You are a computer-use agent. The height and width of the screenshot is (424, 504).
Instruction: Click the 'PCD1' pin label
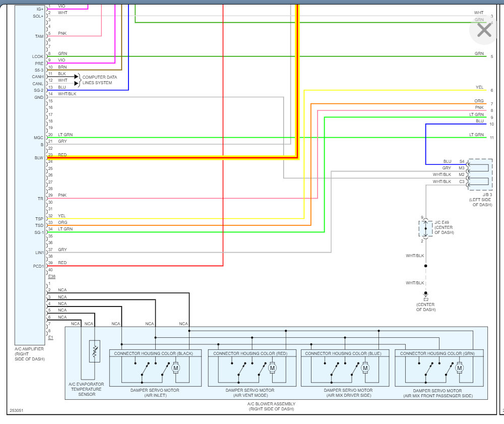point(38,266)
